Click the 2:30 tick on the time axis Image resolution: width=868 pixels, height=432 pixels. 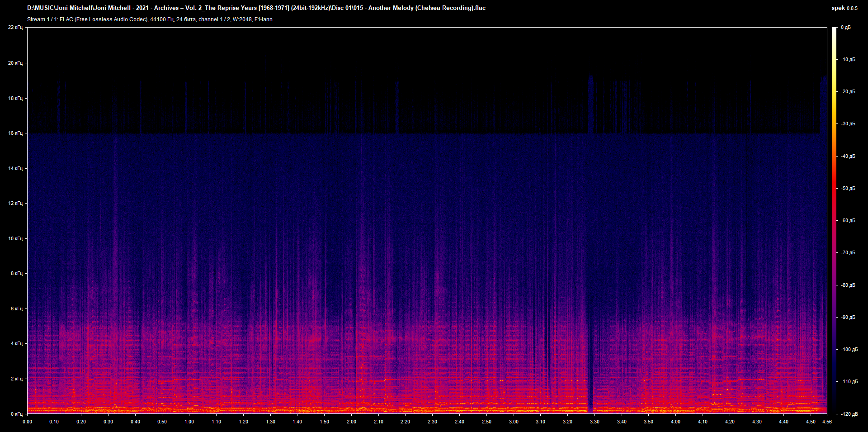[x=433, y=421]
